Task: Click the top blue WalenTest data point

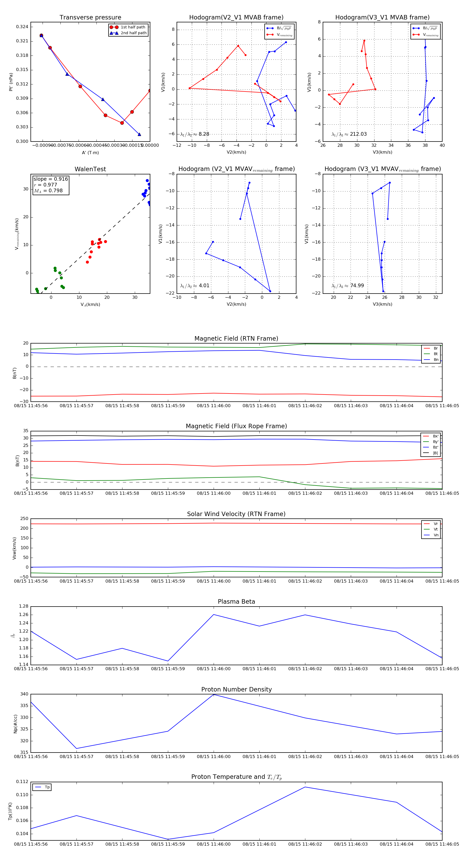Action: pyautogui.click(x=147, y=181)
